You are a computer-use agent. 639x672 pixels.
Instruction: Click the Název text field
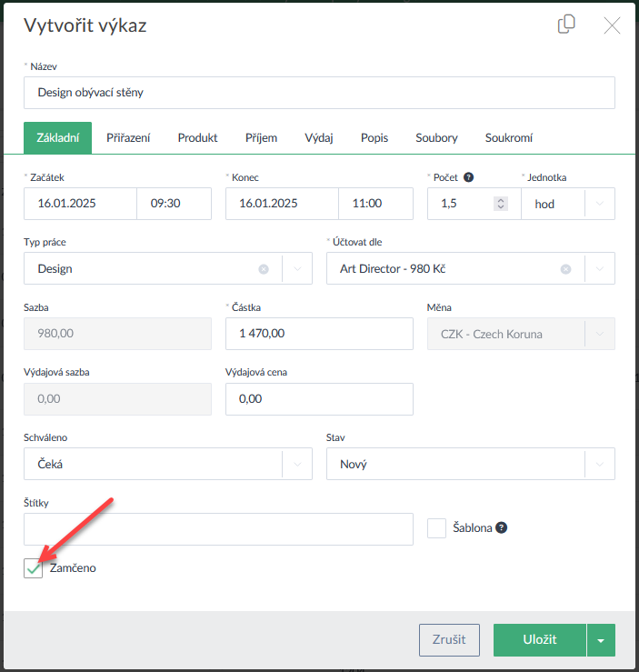[319, 92]
